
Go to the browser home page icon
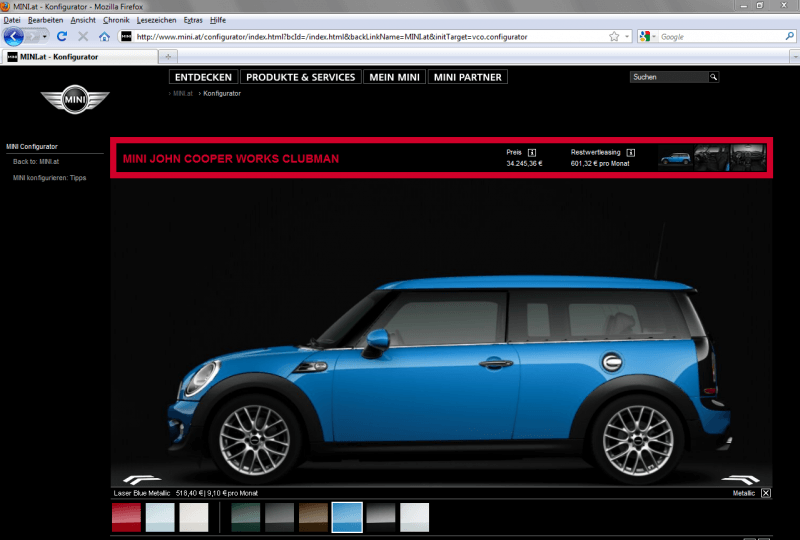click(104, 36)
